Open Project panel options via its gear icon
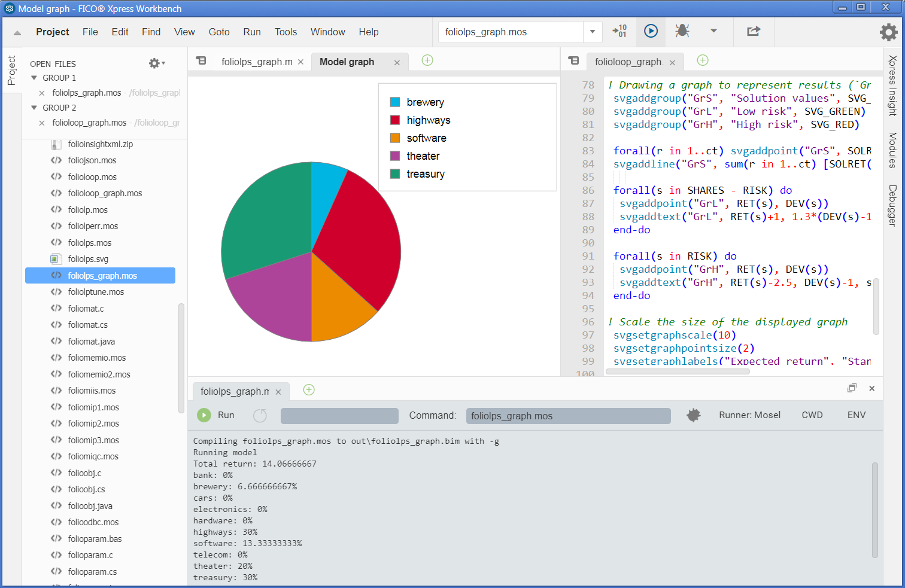 [154, 63]
